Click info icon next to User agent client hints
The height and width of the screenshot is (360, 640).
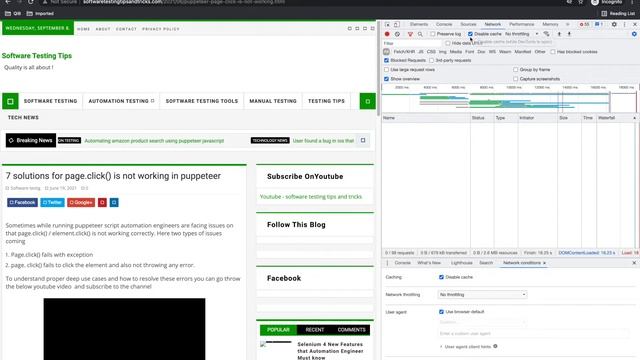pyautogui.click(x=495, y=346)
